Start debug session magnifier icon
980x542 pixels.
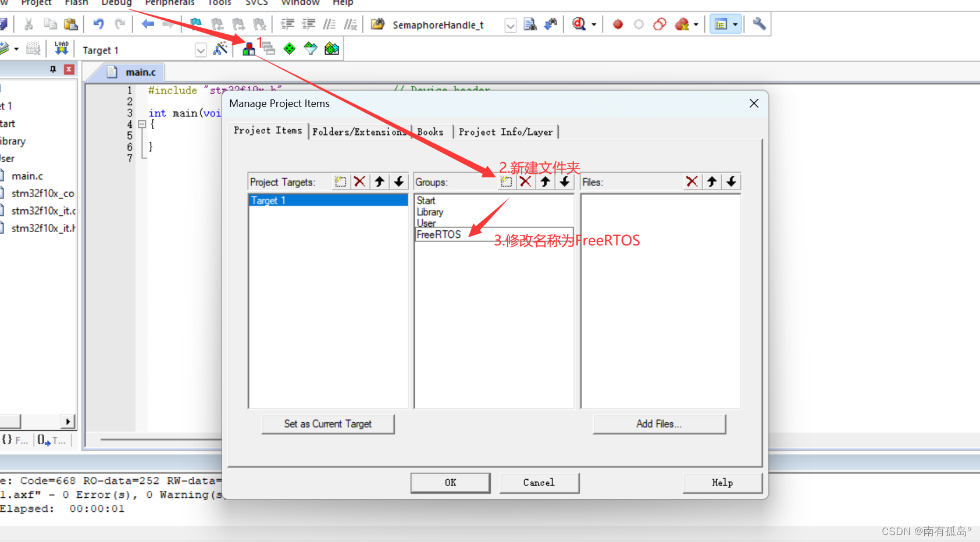pyautogui.click(x=579, y=24)
